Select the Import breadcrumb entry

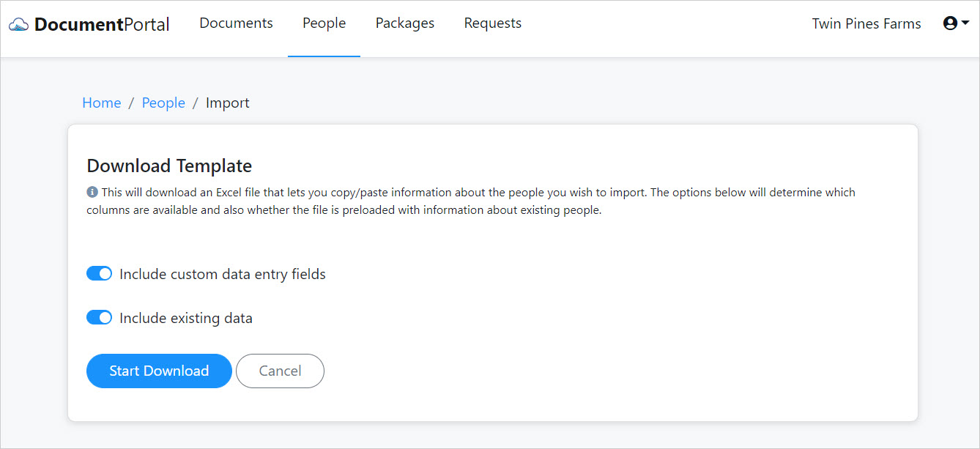[x=228, y=103]
